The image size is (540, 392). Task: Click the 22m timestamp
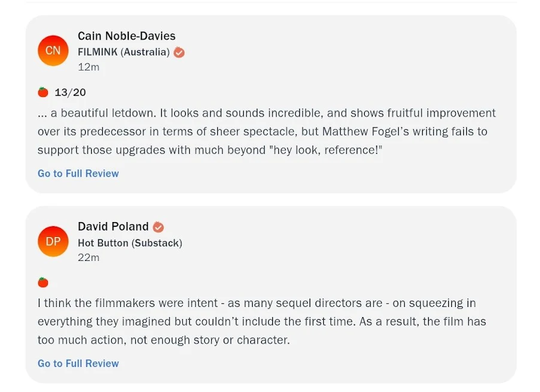(89, 257)
